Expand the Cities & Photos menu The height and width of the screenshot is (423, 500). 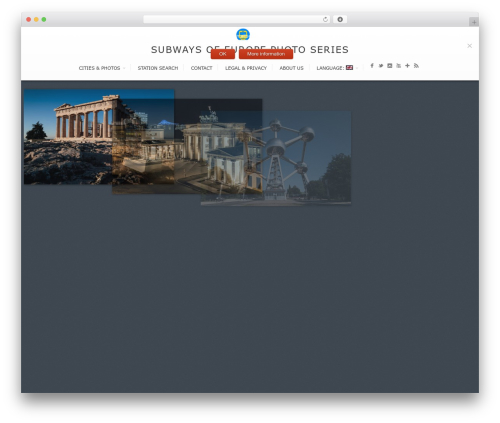[102, 68]
